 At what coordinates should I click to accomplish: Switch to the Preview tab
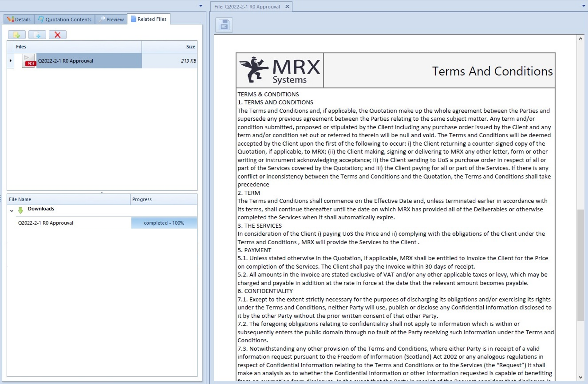(x=111, y=19)
